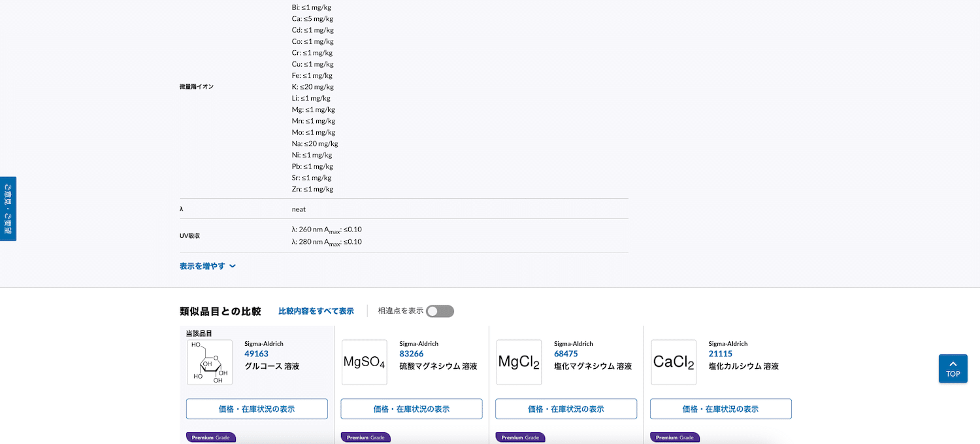The width and height of the screenshot is (980, 444).
Task: Click the Premium Grade badge under glucose
Action: click(x=210, y=437)
